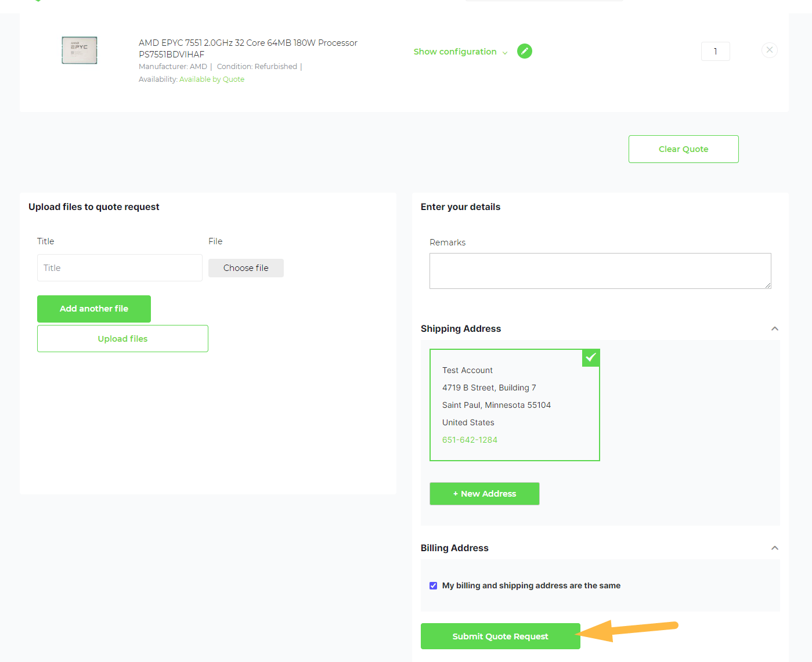Click Add another file button

pos(94,309)
